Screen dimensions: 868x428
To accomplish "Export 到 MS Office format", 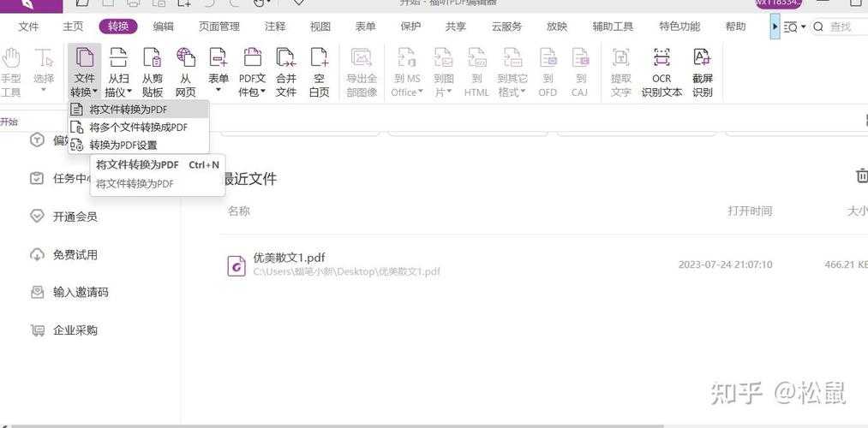I will point(407,72).
